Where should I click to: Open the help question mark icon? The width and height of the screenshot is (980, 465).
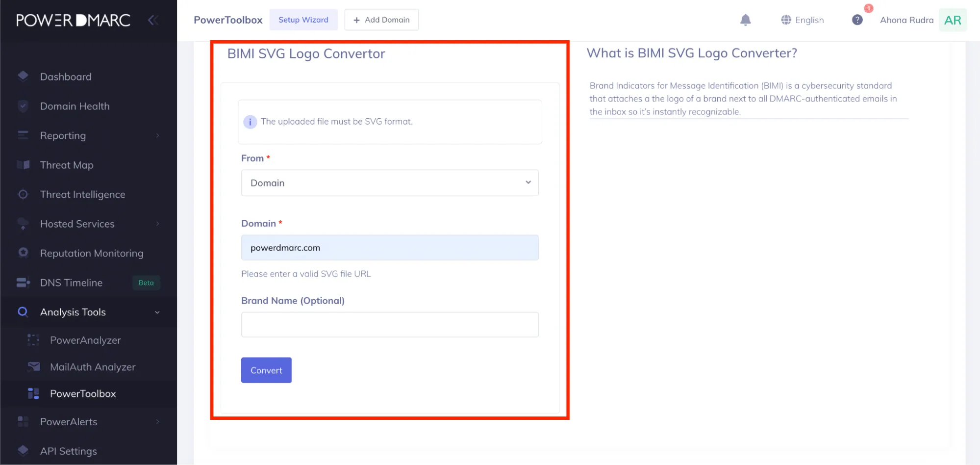click(857, 20)
